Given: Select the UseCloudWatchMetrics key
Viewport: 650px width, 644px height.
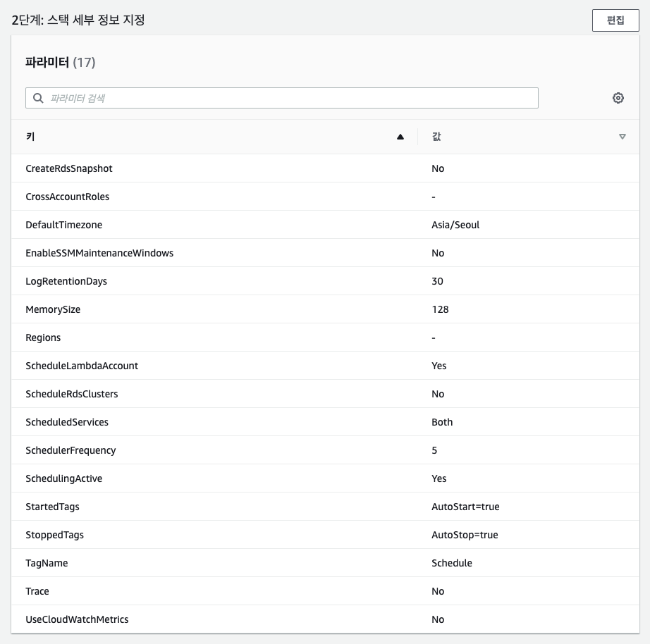Looking at the screenshot, I should 77,619.
